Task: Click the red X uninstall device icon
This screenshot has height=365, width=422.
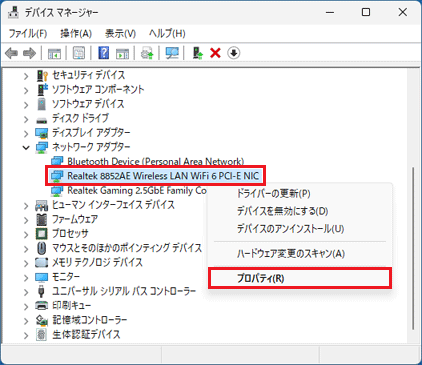Action: (x=215, y=53)
